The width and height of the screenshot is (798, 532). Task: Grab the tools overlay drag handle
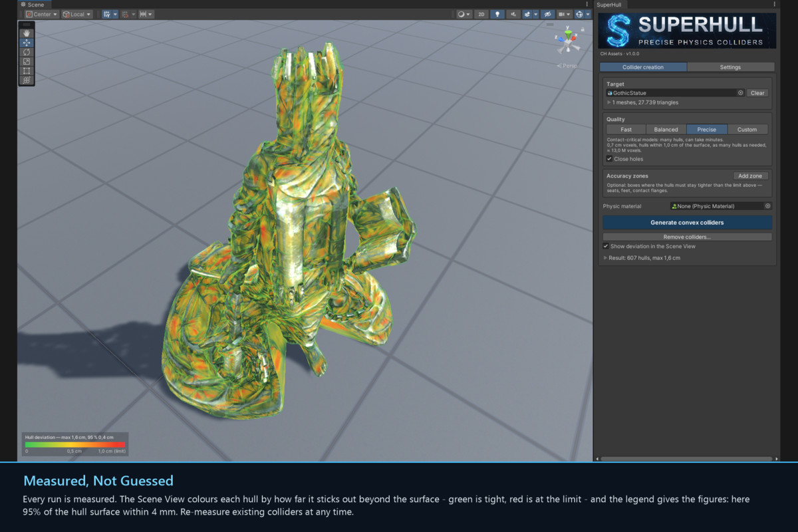tap(27, 25)
